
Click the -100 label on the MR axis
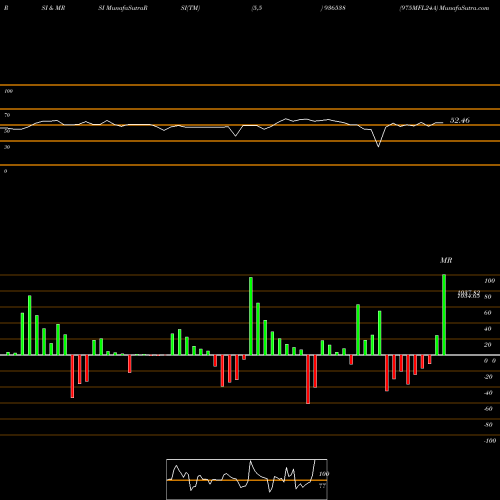point(490,441)
